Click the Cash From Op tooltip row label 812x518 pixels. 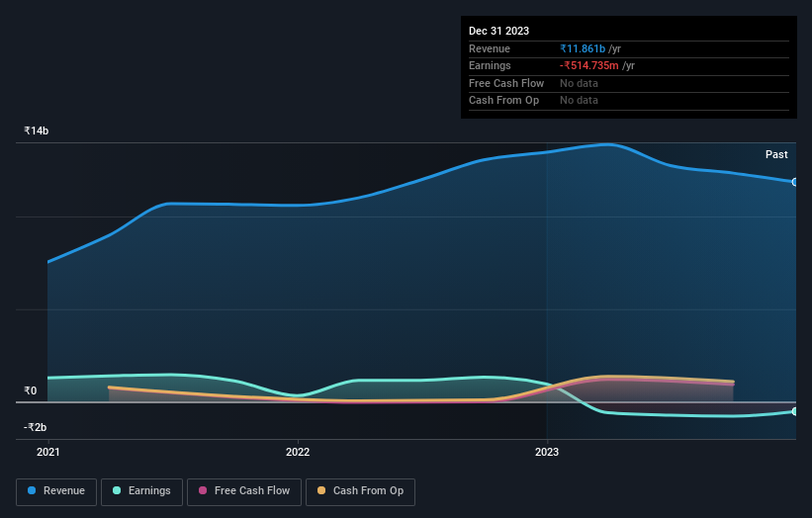(503, 101)
